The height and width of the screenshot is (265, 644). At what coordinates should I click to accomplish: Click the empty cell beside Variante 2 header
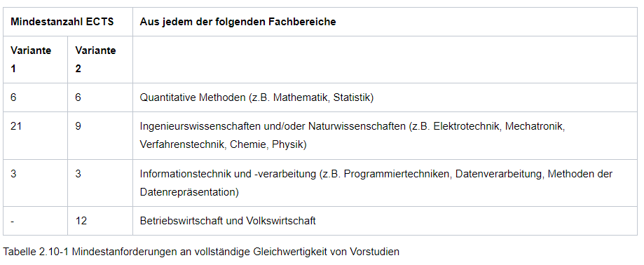pyautogui.click(x=385, y=60)
